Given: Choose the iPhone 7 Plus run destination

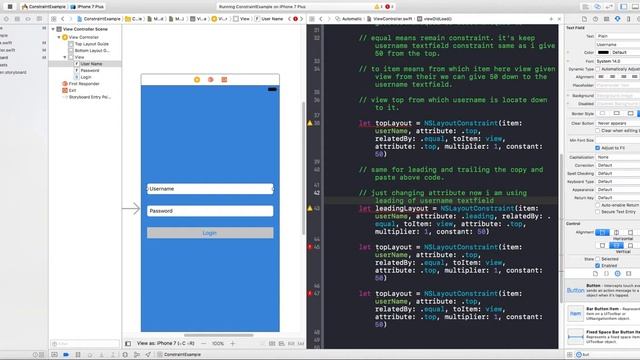Looking at the screenshot, I should 87,7.
